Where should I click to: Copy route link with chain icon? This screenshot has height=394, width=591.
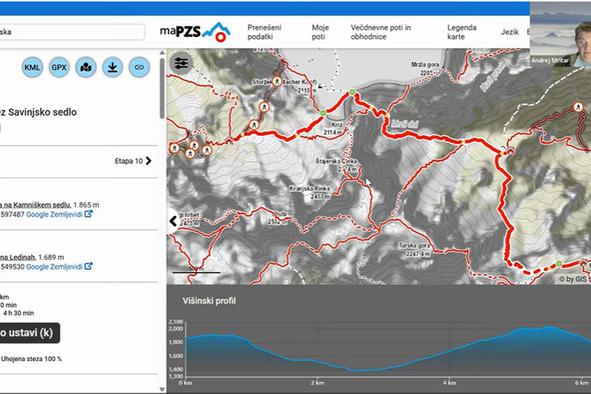click(139, 67)
